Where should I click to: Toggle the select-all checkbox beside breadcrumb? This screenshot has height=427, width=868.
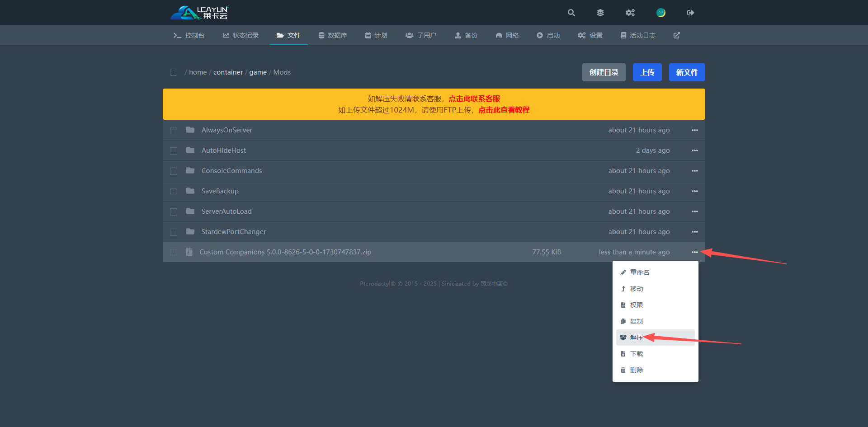[x=174, y=72]
